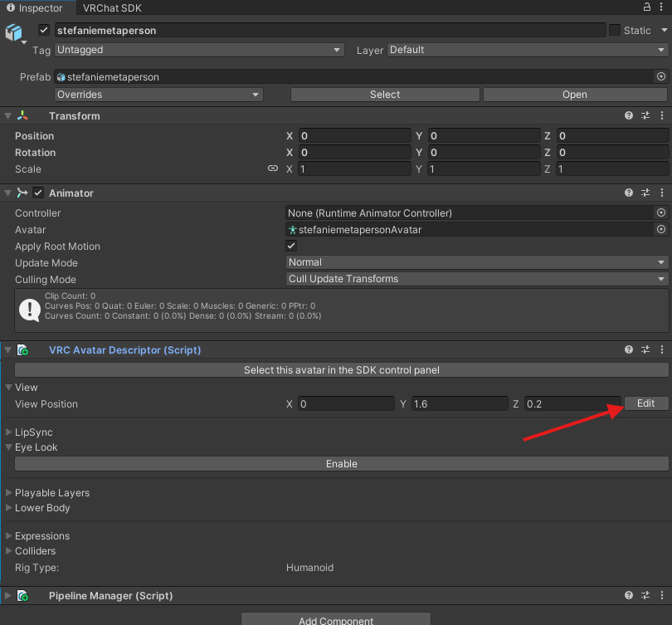Open Animator component context menu
672x625 pixels.
662,193
